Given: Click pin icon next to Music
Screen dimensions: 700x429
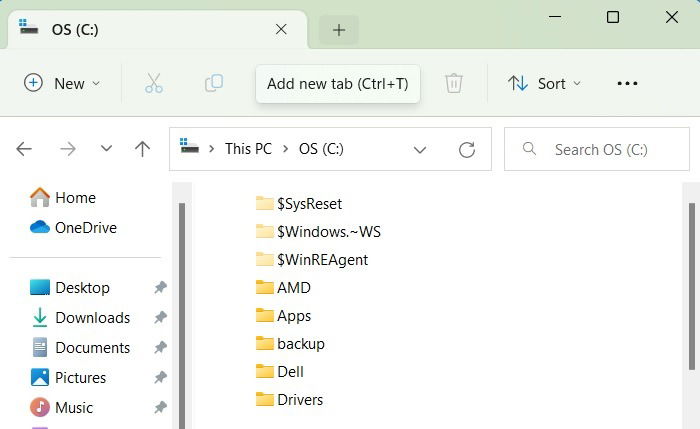Looking at the screenshot, I should pyautogui.click(x=160, y=408).
